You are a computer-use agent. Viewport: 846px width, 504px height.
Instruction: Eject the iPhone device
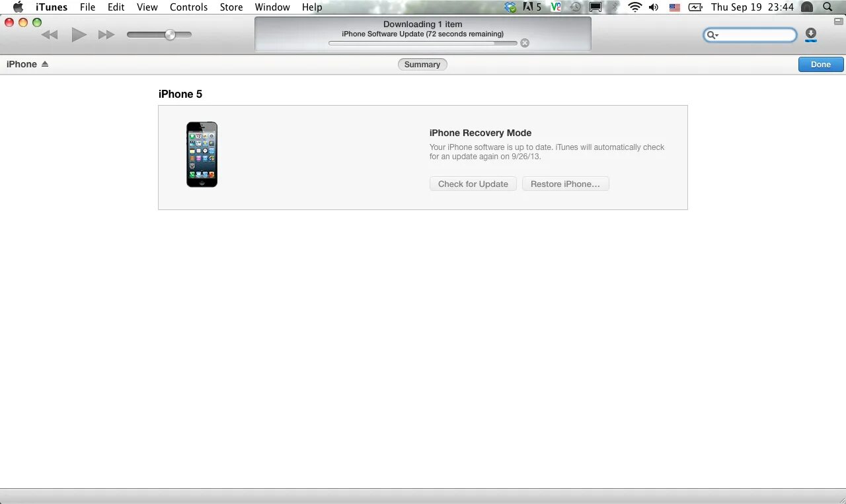[x=45, y=64]
